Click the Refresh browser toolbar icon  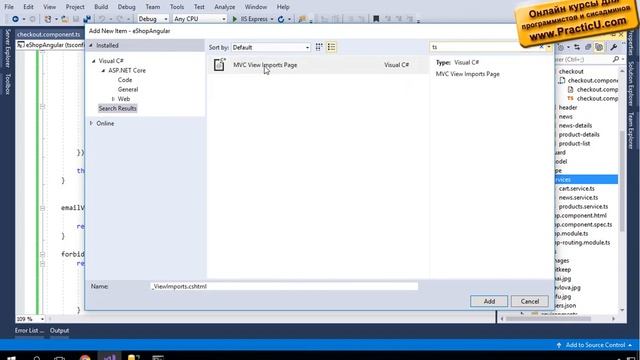pos(281,19)
